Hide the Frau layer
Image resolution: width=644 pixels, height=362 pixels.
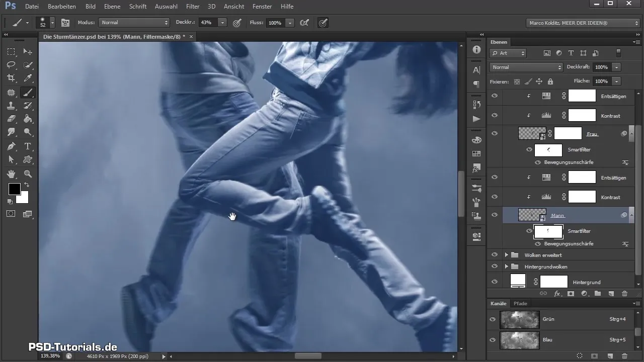(494, 133)
